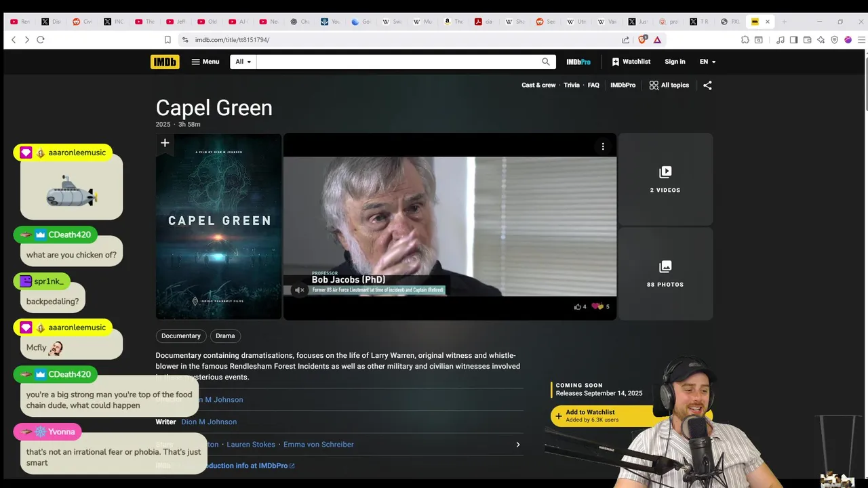Viewport: 868px width, 488px height.
Task: Open the Trivia link
Action: click(x=572, y=85)
